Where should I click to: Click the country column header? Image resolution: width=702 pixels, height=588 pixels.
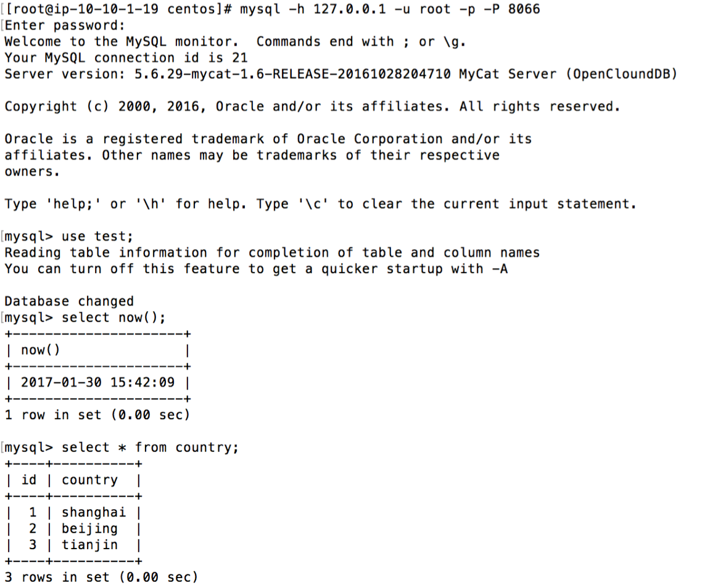tap(89, 480)
